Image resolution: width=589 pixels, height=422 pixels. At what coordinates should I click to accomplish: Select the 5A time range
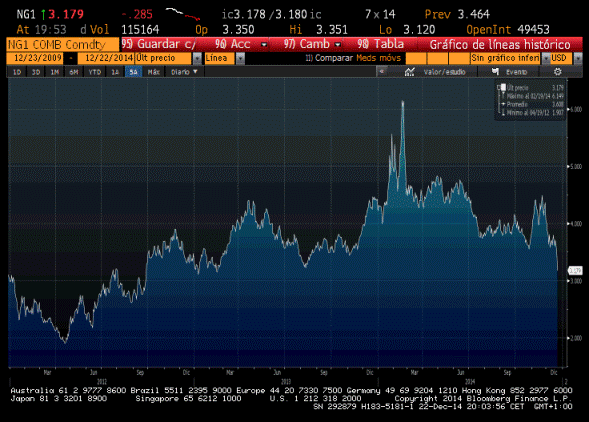click(133, 72)
